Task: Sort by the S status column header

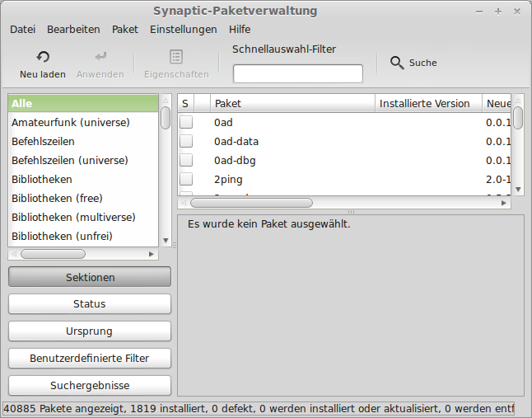Action: 185,104
